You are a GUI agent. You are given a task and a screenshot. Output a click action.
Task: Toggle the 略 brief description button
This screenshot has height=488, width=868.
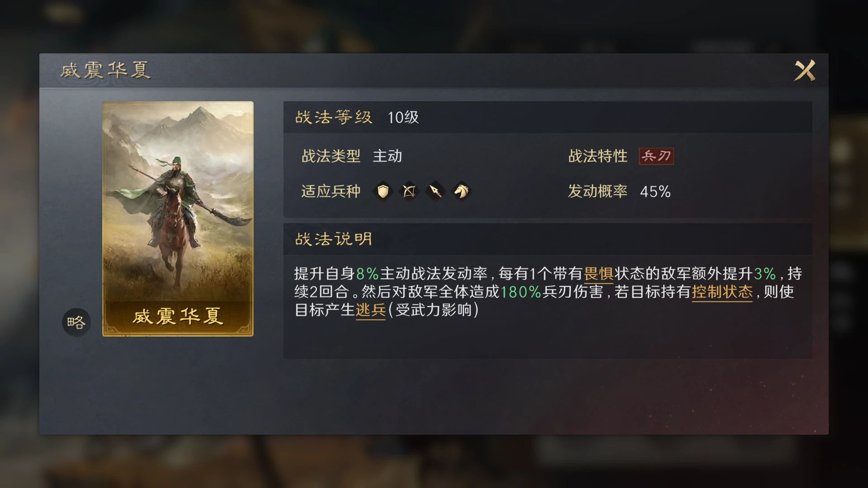[76, 322]
